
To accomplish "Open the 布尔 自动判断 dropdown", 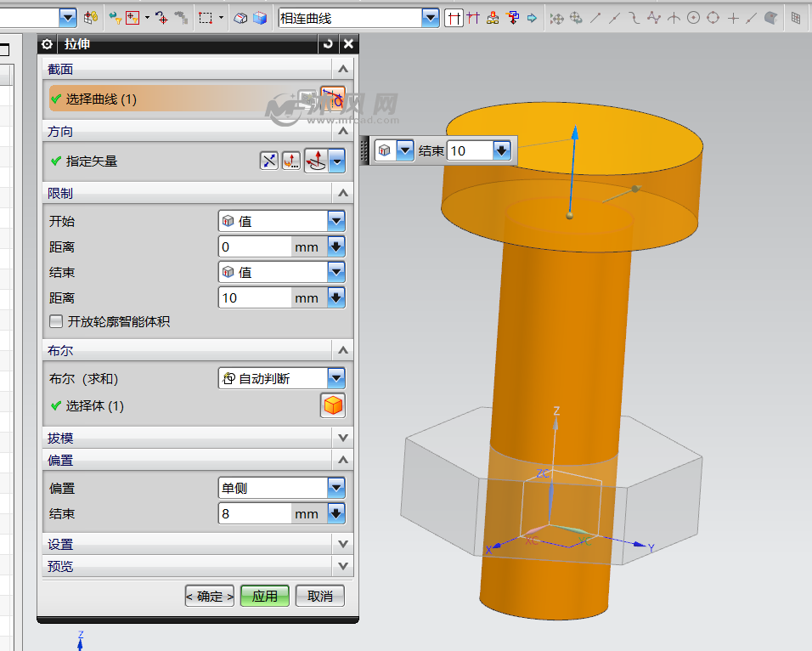I will pos(282,378).
